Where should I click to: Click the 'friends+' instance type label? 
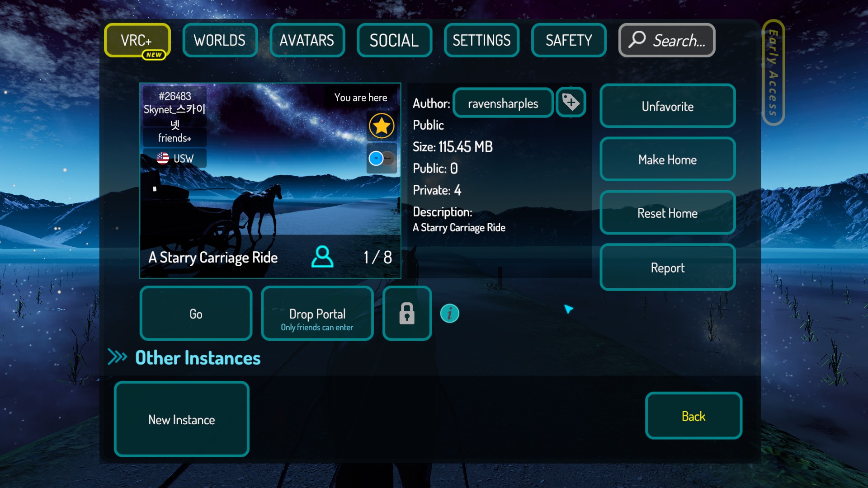pos(175,138)
